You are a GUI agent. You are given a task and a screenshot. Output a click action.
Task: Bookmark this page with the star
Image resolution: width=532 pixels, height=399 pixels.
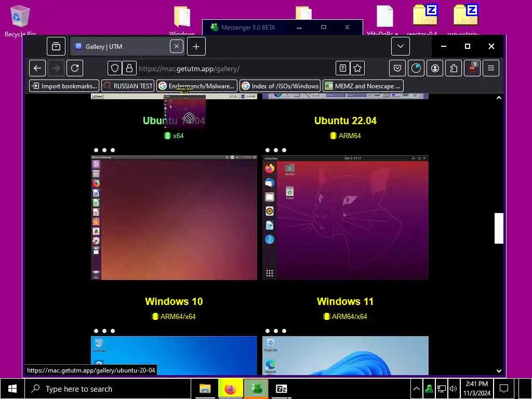click(357, 69)
